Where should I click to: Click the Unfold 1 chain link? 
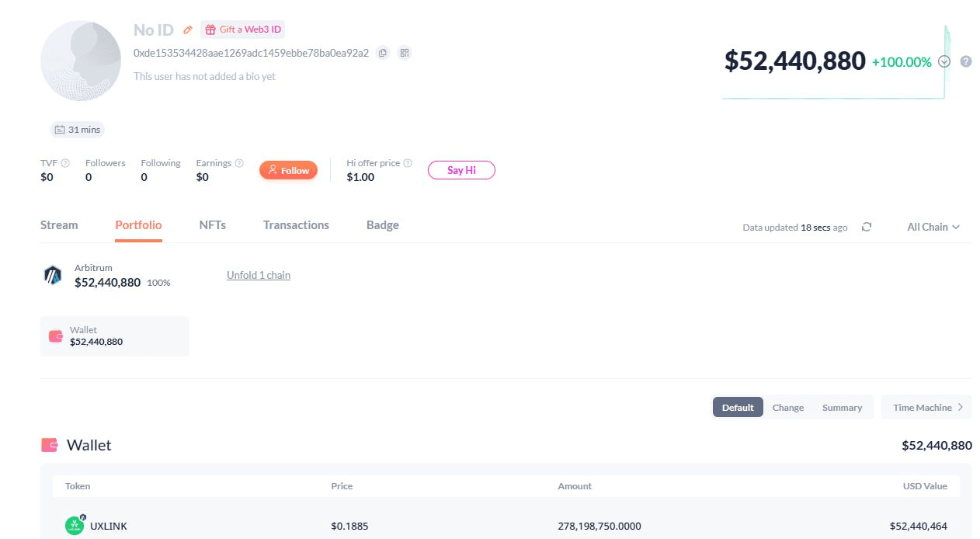click(259, 275)
